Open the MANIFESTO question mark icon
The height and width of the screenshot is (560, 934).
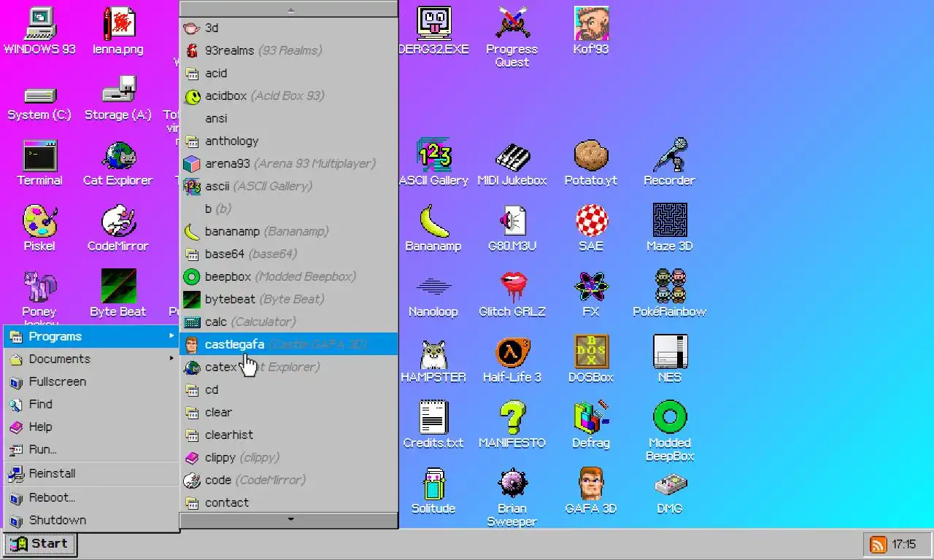click(512, 425)
